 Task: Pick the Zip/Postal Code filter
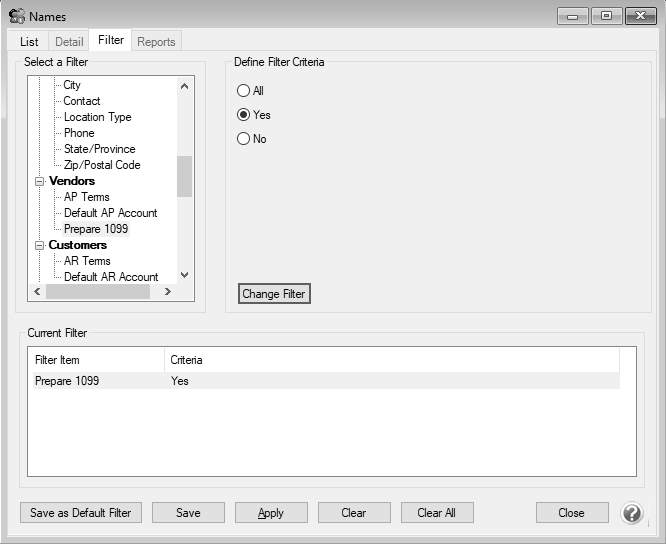click(x=102, y=165)
